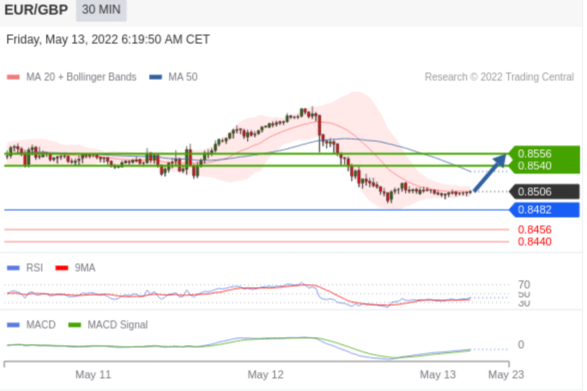Toggle the MACD legend entry

tap(31, 325)
